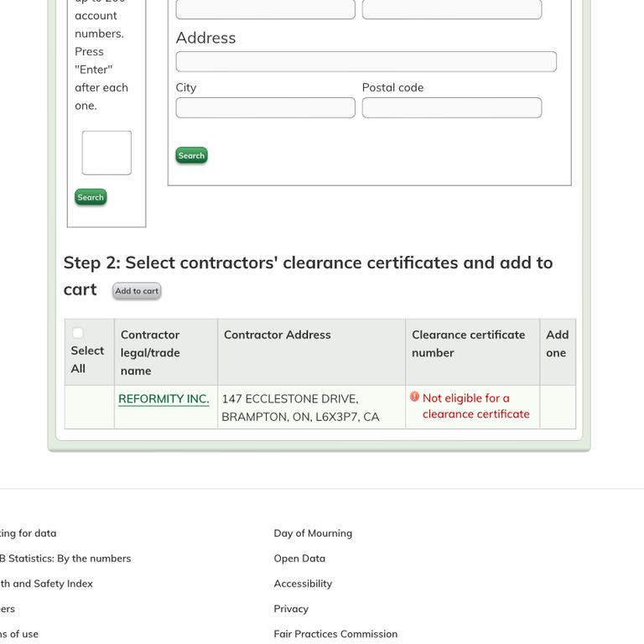Open the Day of Mourning footer link

pyautogui.click(x=313, y=533)
